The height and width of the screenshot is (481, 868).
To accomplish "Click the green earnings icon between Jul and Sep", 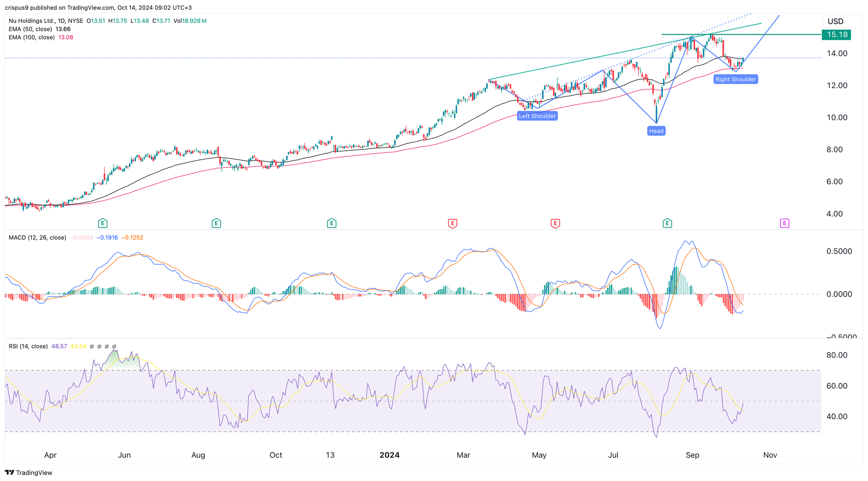I will [x=668, y=223].
